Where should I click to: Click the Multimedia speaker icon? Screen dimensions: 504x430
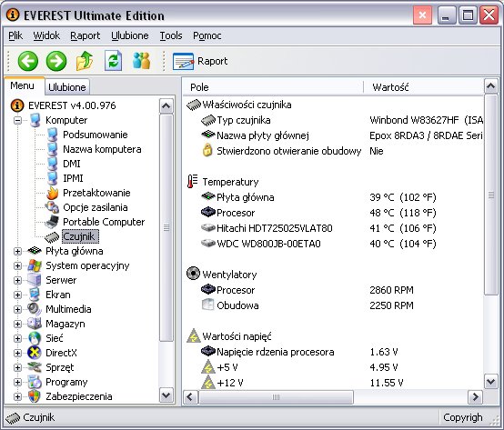[34, 309]
